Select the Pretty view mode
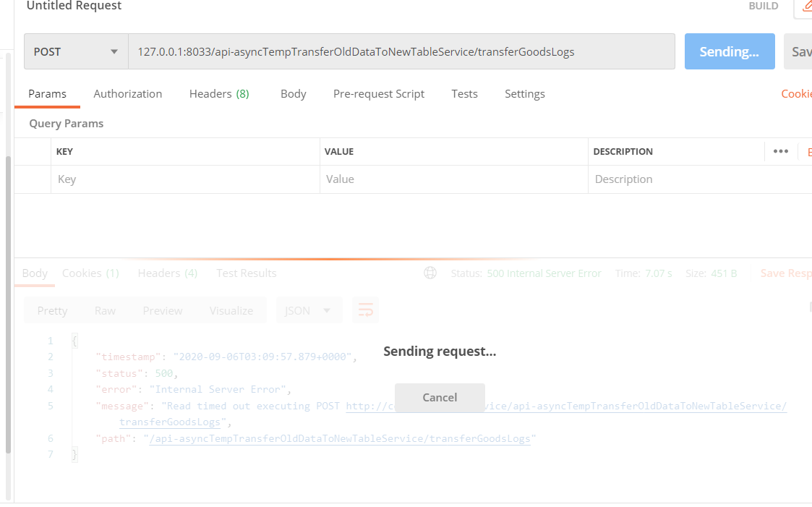The height and width of the screenshot is (507, 812). [x=52, y=311]
